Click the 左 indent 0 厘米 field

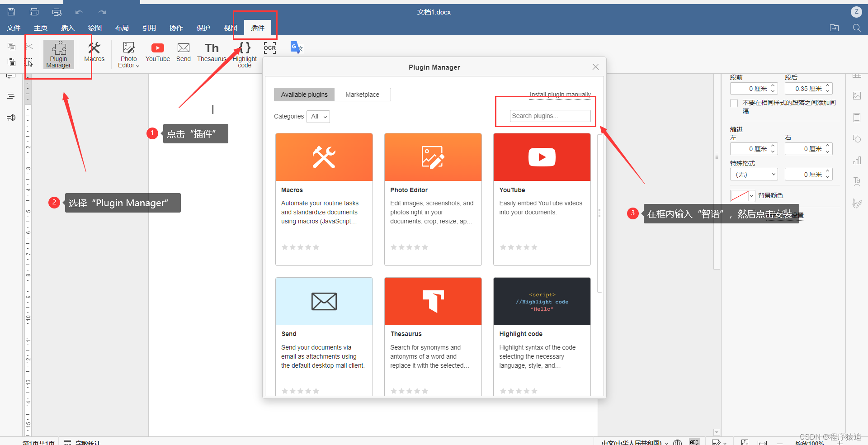pos(754,149)
